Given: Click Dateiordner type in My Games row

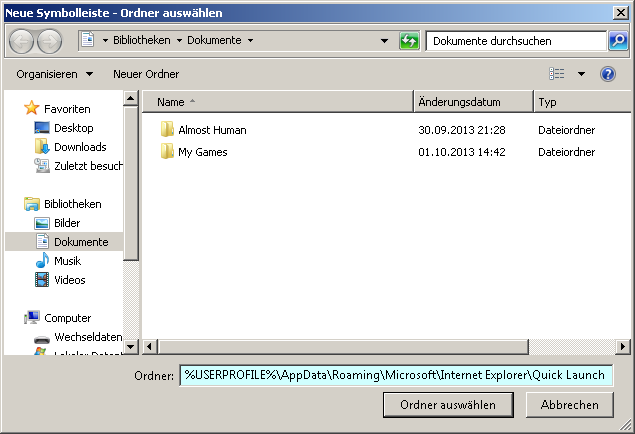Looking at the screenshot, I should [x=567, y=152].
